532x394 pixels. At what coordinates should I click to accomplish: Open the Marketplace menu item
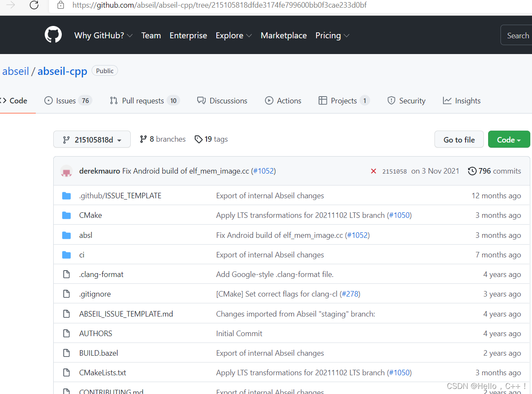[x=284, y=35]
